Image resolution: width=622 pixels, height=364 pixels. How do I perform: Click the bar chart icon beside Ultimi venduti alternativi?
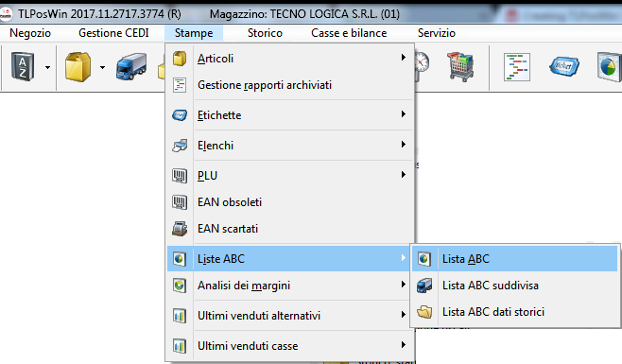coord(180,316)
